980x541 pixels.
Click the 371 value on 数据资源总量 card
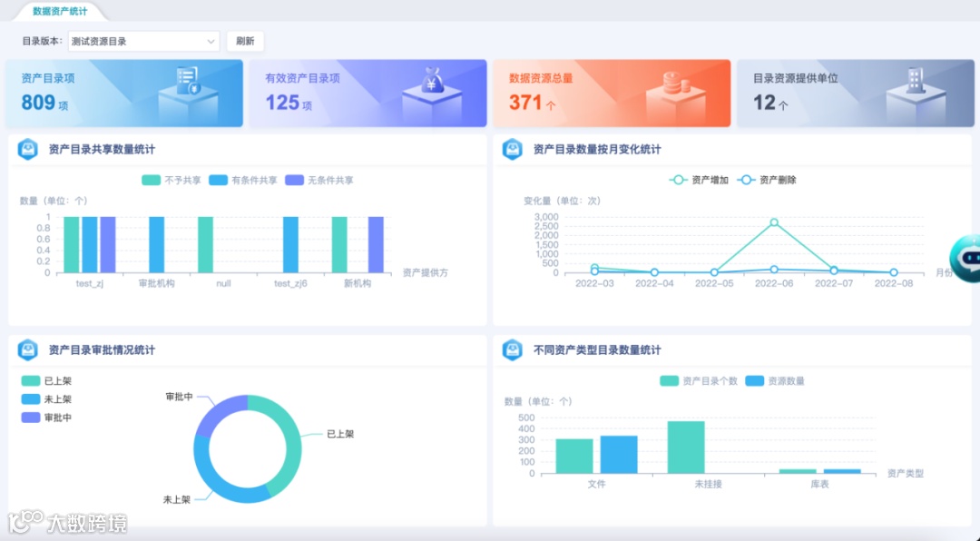525,102
